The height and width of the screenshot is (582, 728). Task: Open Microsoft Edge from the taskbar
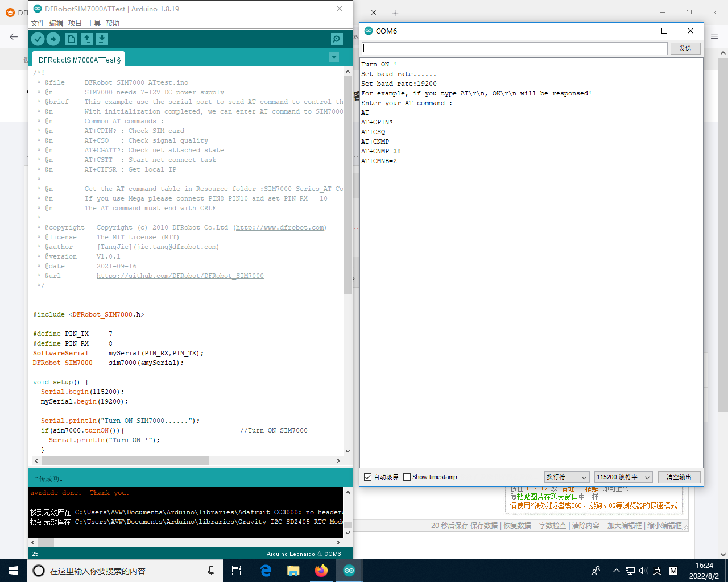[x=266, y=571]
